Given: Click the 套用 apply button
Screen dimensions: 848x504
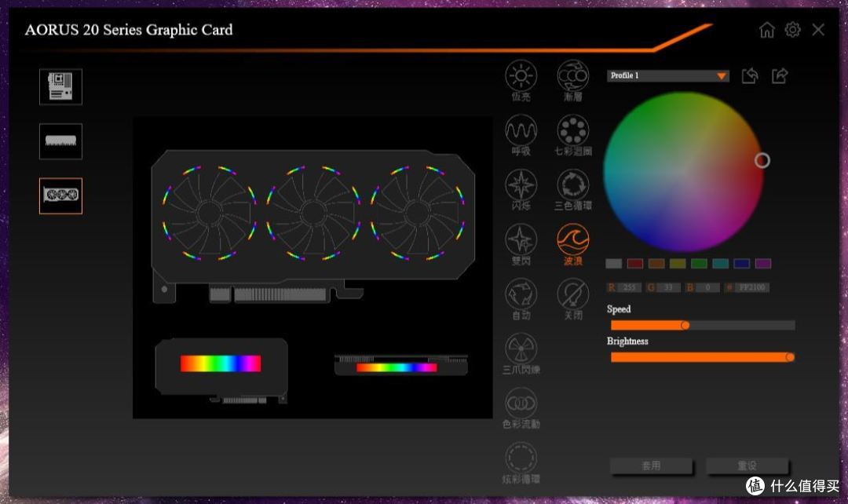Looking at the screenshot, I should pyautogui.click(x=651, y=466).
